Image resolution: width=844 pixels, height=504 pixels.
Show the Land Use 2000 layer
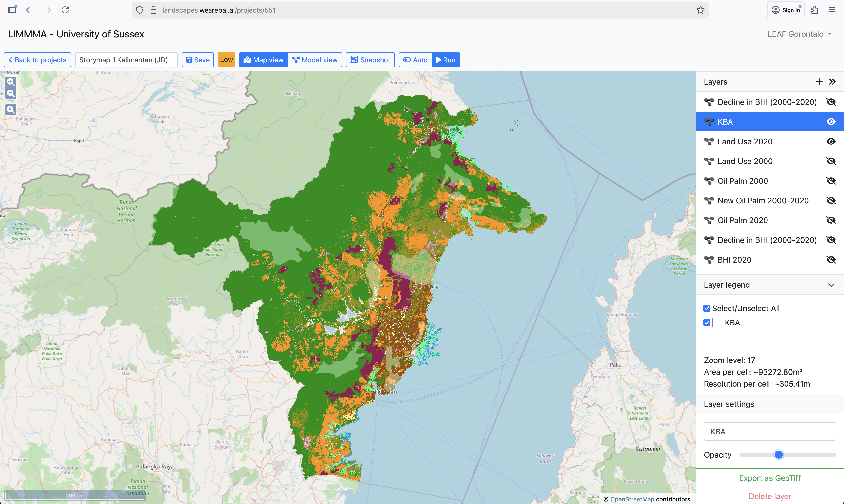tap(831, 161)
